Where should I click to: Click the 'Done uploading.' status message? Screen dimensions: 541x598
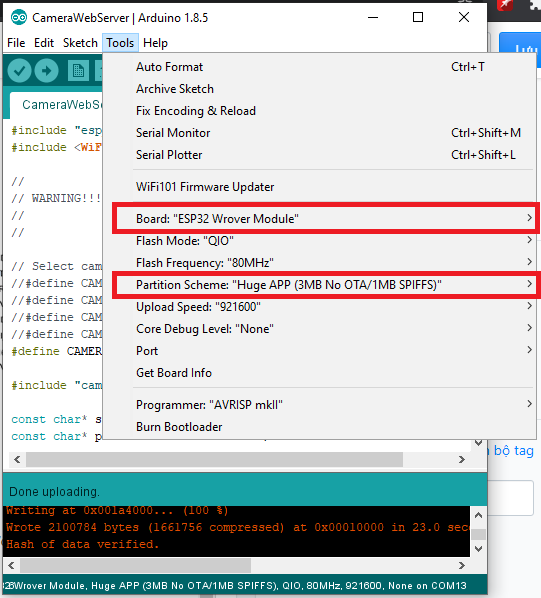click(54, 492)
